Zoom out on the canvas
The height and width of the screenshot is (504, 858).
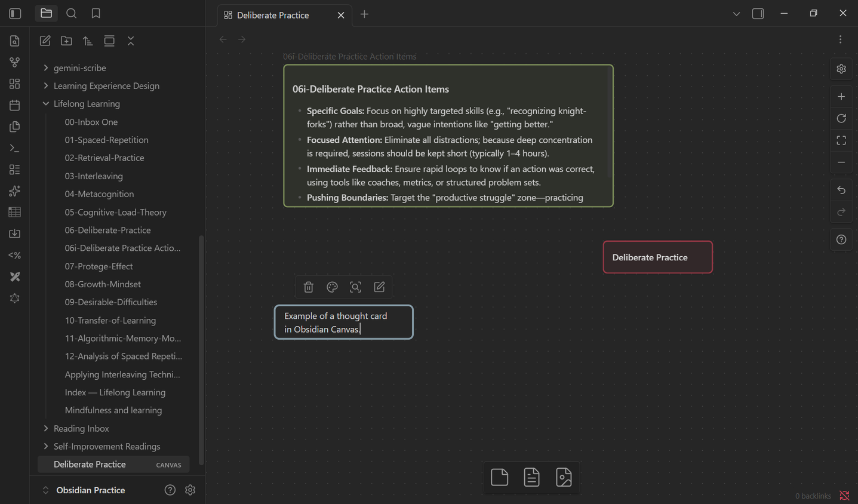(x=841, y=162)
